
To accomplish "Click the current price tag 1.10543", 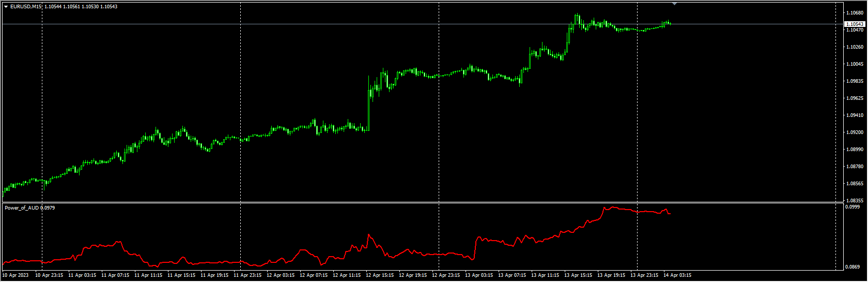I will pyautogui.click(x=855, y=24).
